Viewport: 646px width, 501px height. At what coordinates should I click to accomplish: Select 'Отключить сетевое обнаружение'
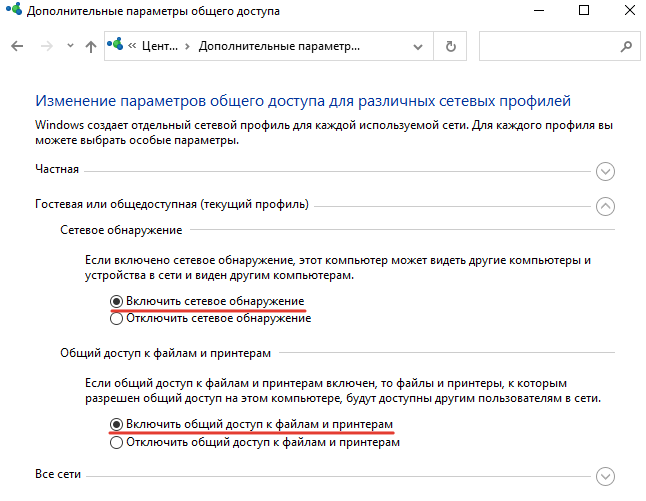coord(211,318)
